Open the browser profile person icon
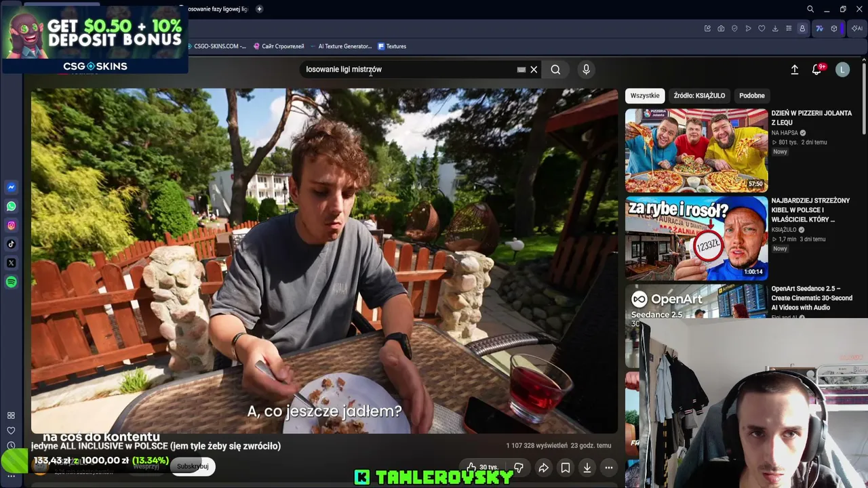868x488 pixels. tap(802, 28)
